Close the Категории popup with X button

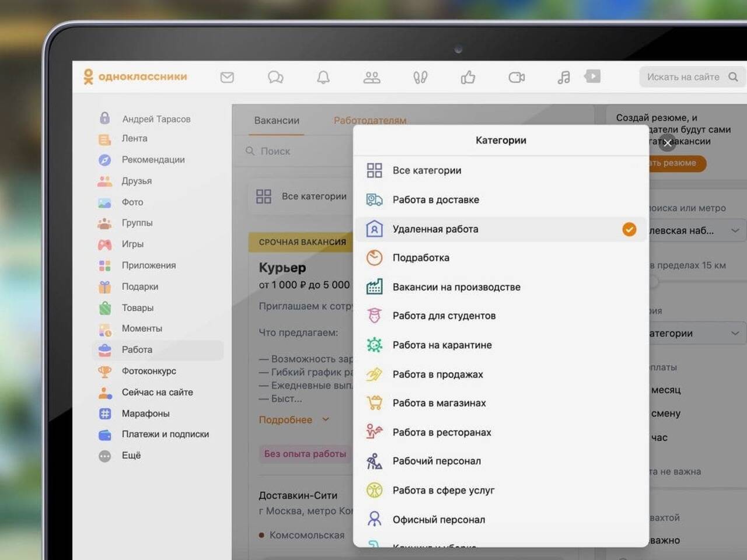click(x=667, y=143)
